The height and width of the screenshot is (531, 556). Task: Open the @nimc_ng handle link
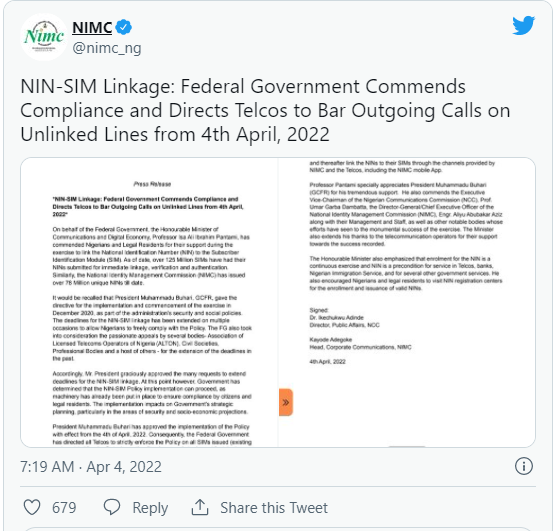[x=107, y=48]
